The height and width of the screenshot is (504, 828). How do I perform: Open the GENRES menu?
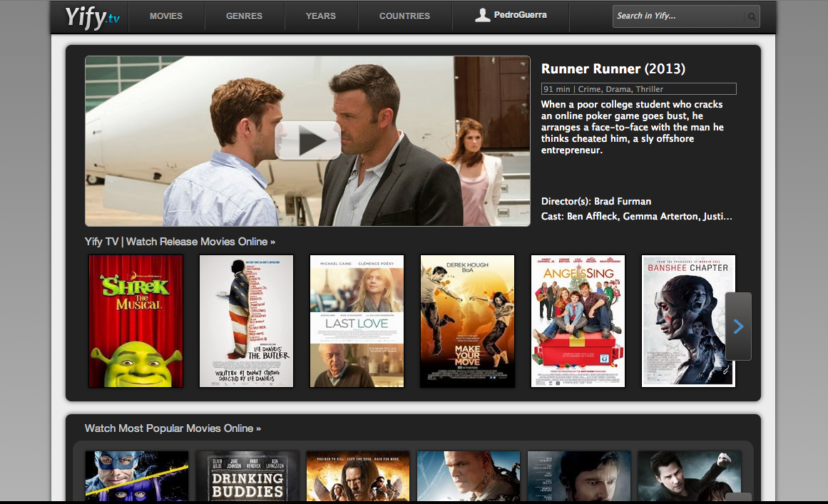[244, 16]
